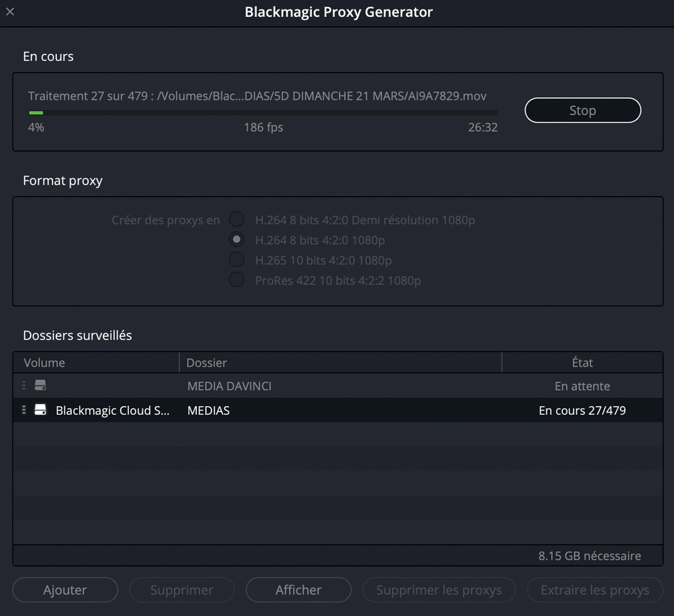Click the Volume column header
This screenshot has height=616, width=674.
[x=44, y=363]
